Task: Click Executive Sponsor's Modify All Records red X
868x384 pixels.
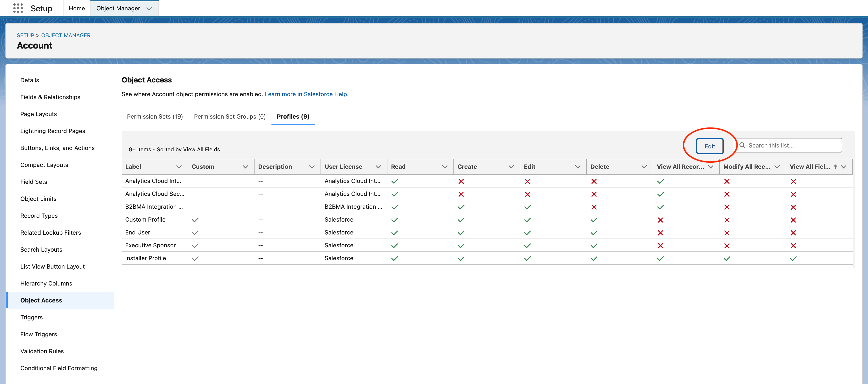Action: [x=727, y=246]
